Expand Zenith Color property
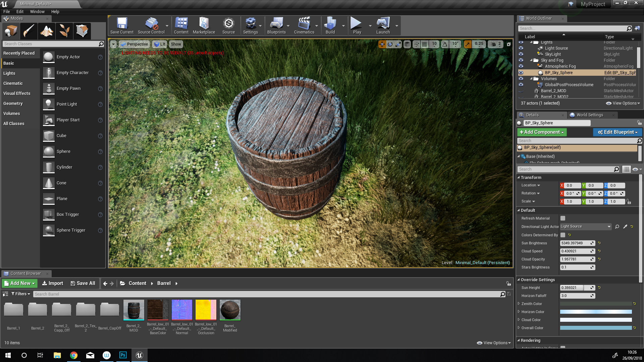The width and height of the screenshot is (644, 362). (x=519, y=304)
